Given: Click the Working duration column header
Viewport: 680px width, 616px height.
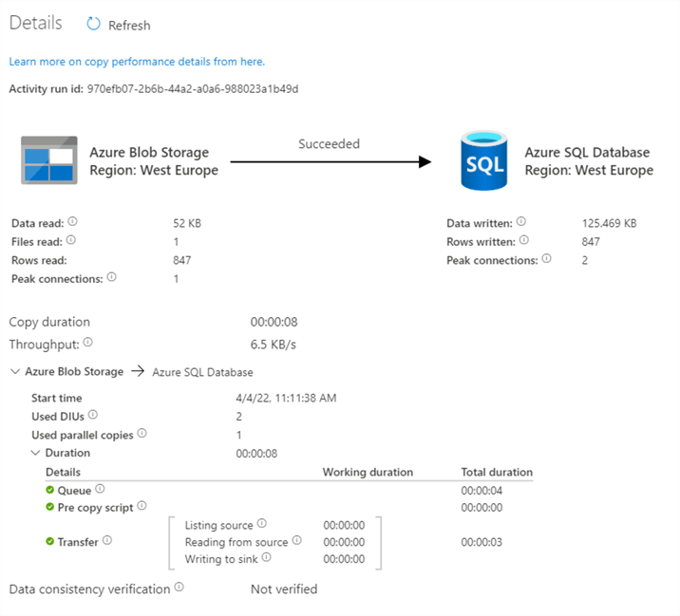Looking at the screenshot, I should 368,472.
